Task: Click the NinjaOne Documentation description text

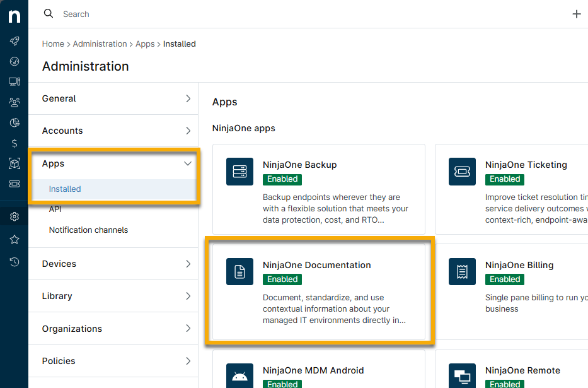Action: click(x=334, y=309)
